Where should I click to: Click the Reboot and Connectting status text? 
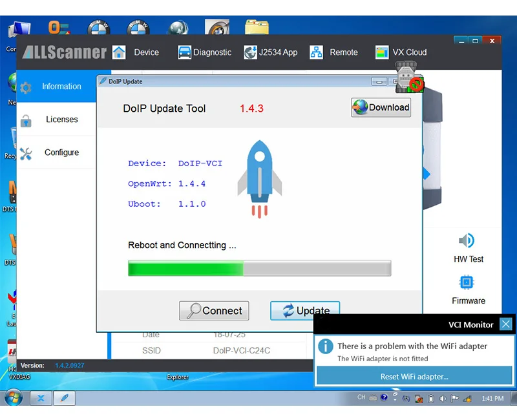tap(182, 246)
